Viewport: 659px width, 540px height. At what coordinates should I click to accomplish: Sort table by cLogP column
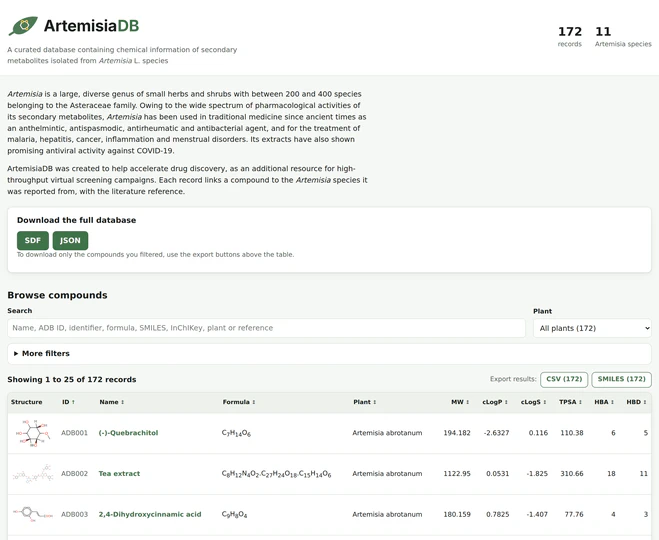coord(495,402)
